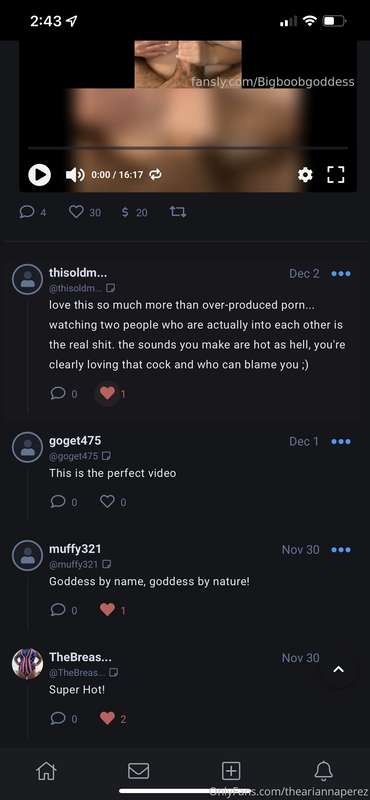
Task: Like goget475's comment heart
Action: pos(107,502)
